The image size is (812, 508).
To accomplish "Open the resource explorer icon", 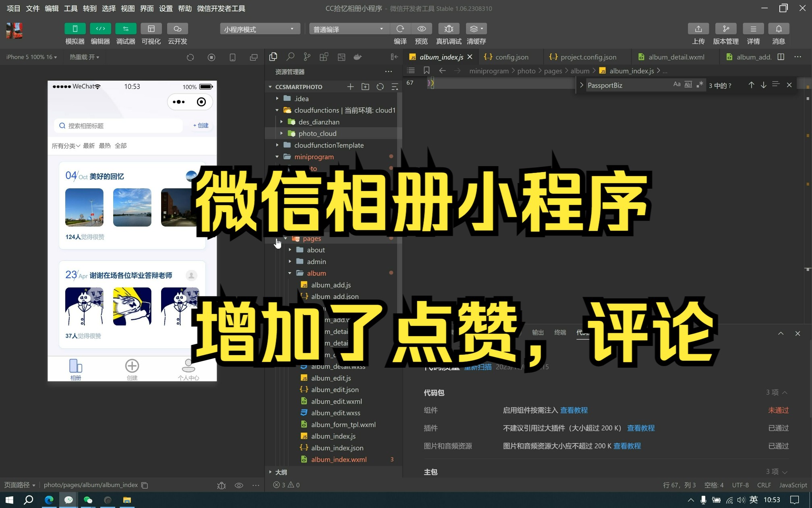I will click(273, 57).
